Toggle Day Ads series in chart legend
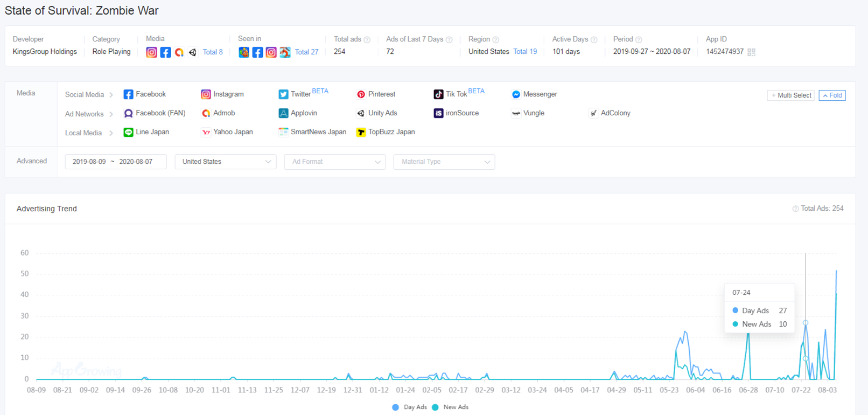868x415 pixels. [x=410, y=407]
